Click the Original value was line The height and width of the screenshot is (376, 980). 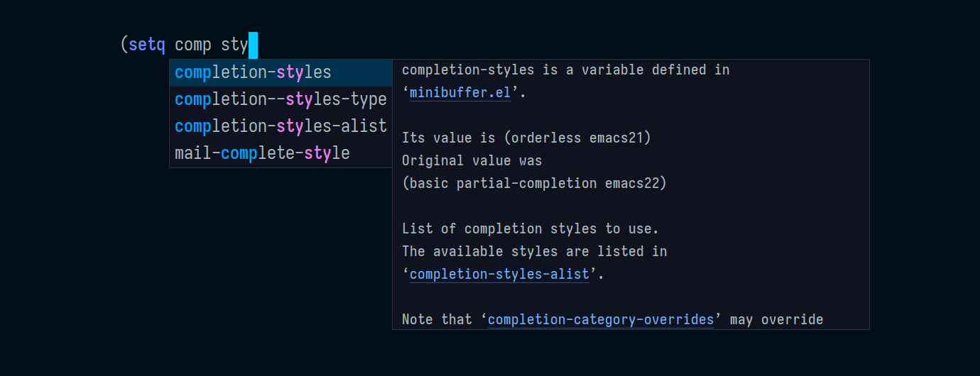point(472,160)
